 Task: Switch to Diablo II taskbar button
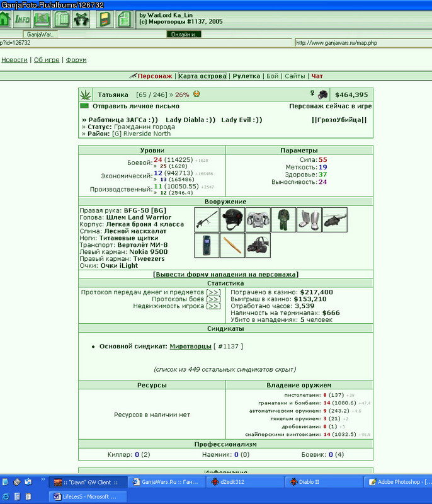point(324,482)
